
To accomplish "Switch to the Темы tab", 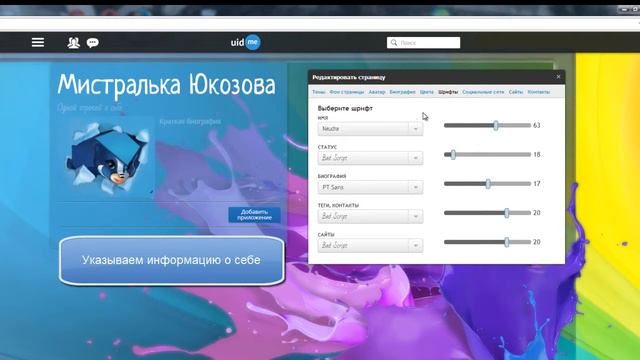I will coord(319,92).
